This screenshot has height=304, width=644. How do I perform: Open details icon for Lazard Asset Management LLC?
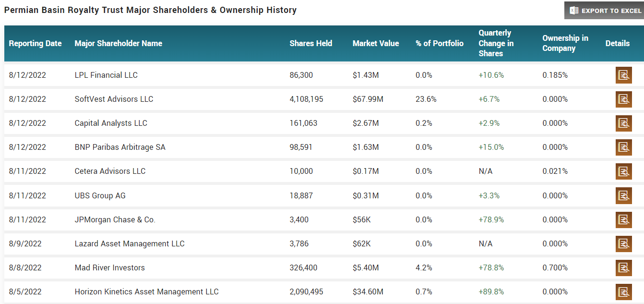pos(623,243)
